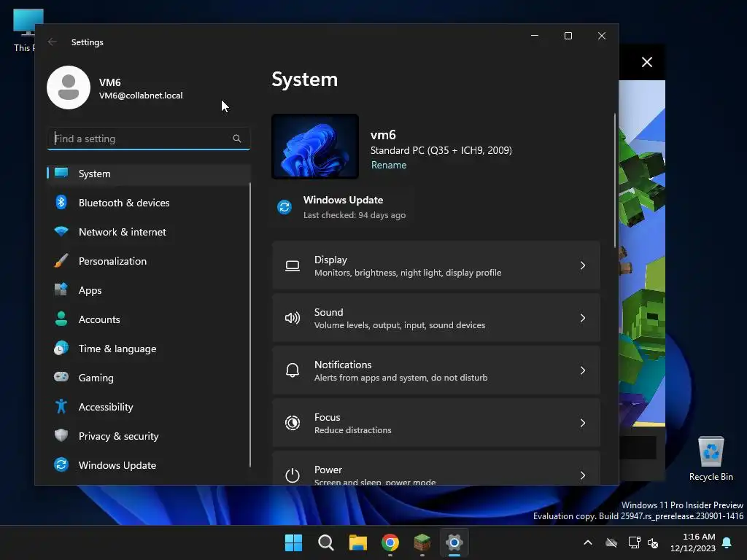This screenshot has width=747, height=560.
Task: Go to Personalization settings
Action: (149, 261)
